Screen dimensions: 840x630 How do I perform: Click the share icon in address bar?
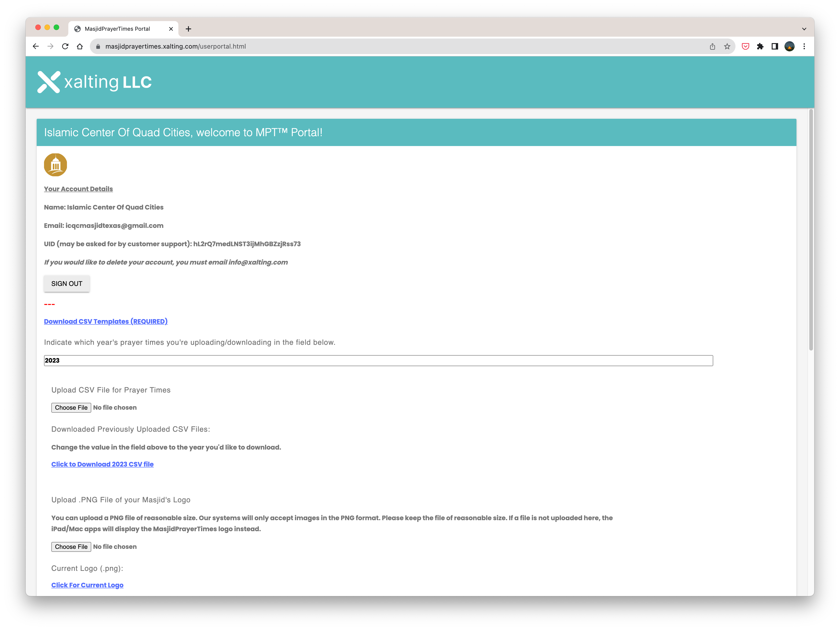[x=712, y=46]
